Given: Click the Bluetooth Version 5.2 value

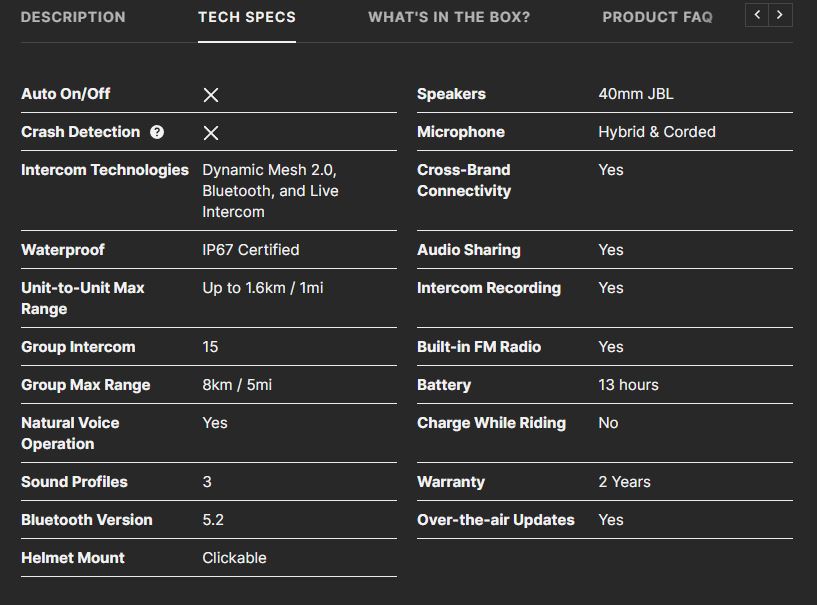Looking at the screenshot, I should 213,520.
